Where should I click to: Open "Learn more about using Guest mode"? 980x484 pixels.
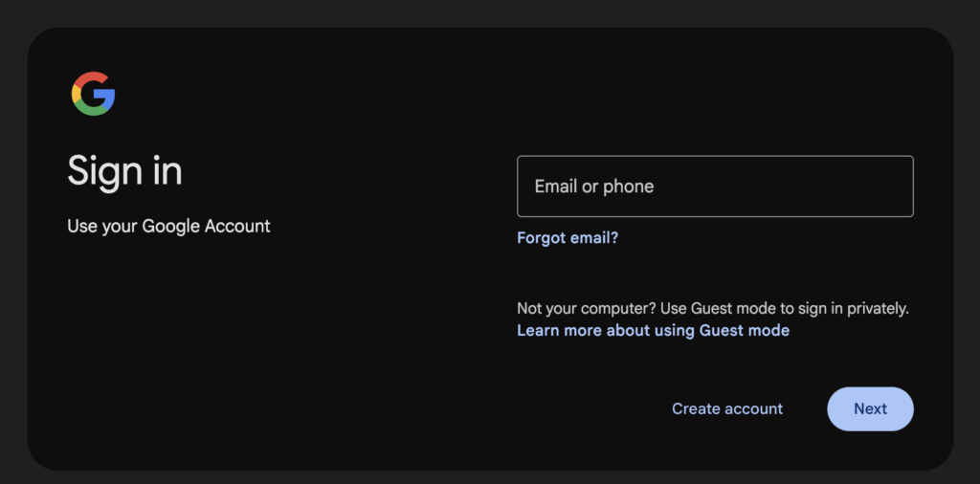coord(653,330)
